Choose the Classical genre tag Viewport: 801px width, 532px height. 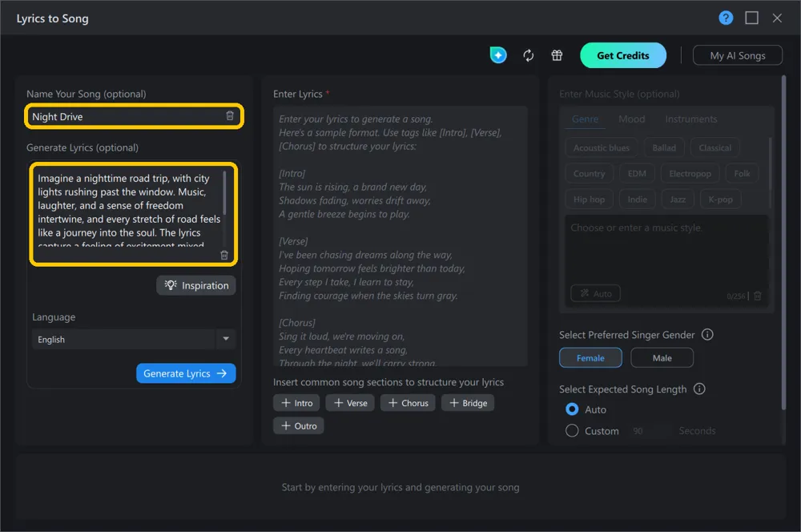714,147
